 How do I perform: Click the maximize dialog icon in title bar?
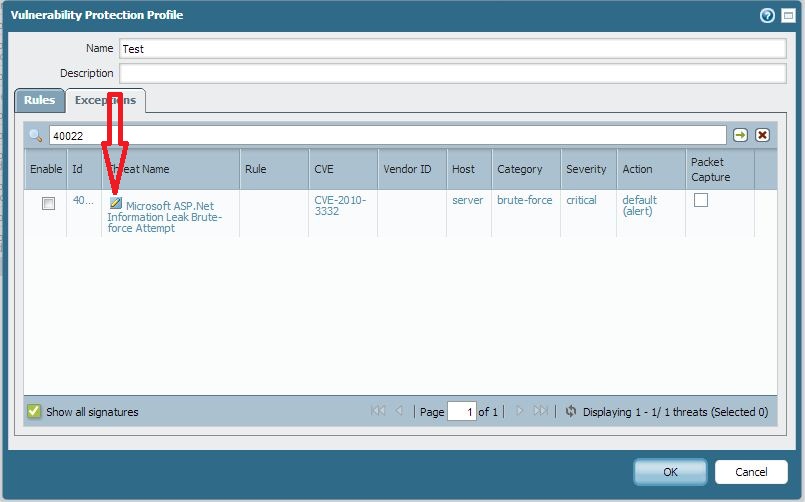pos(788,15)
